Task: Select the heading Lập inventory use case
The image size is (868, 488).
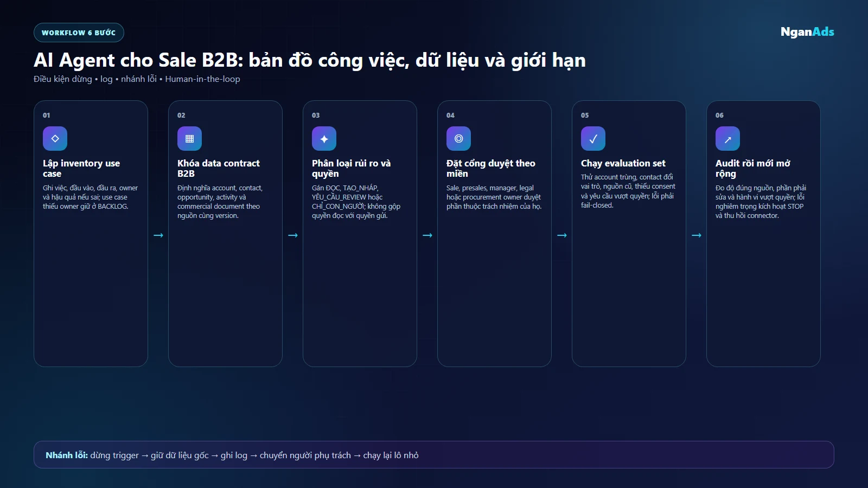Action: click(81, 168)
